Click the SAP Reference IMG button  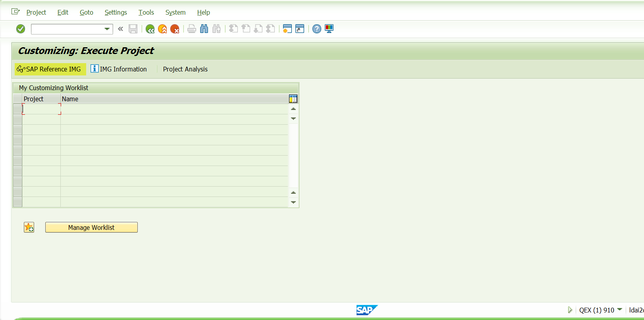point(50,69)
